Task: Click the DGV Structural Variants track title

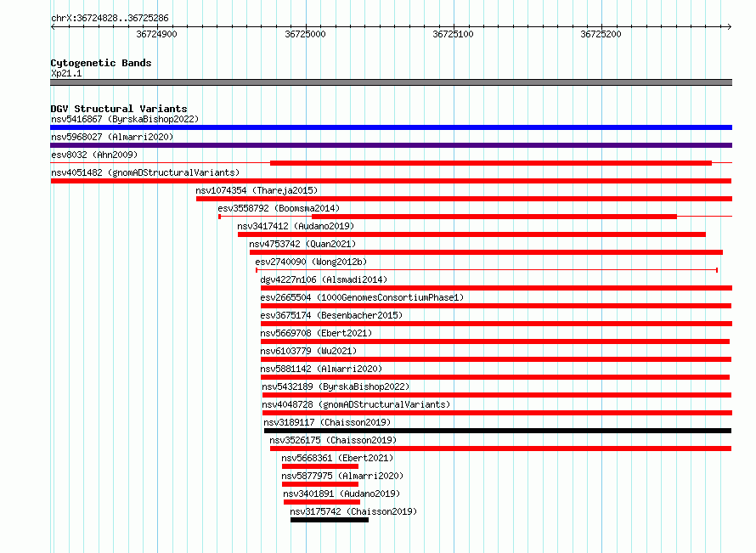Action: pyautogui.click(x=119, y=109)
